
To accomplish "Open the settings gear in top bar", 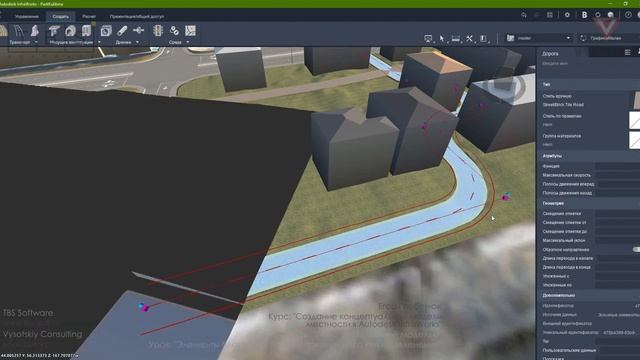I will (567, 15).
